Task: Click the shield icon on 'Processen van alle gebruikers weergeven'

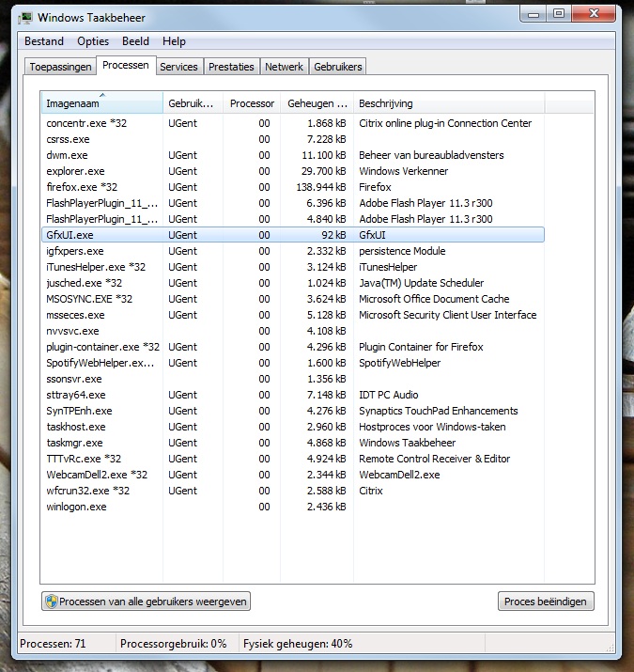Action: 52,602
